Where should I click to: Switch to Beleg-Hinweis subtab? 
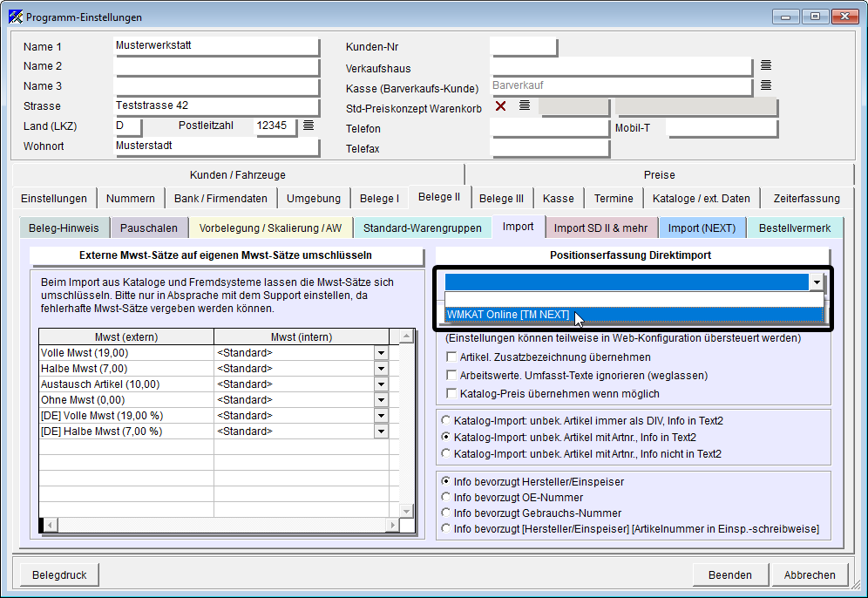[x=64, y=228]
